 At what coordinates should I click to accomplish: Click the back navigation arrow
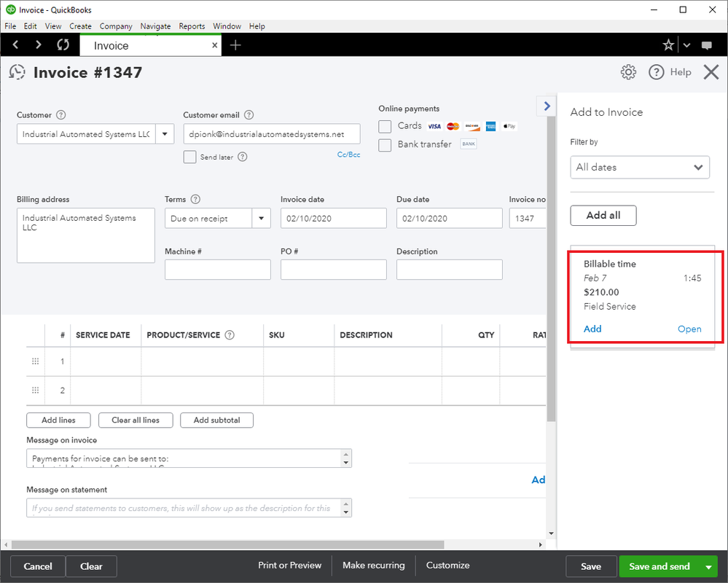[x=16, y=44]
